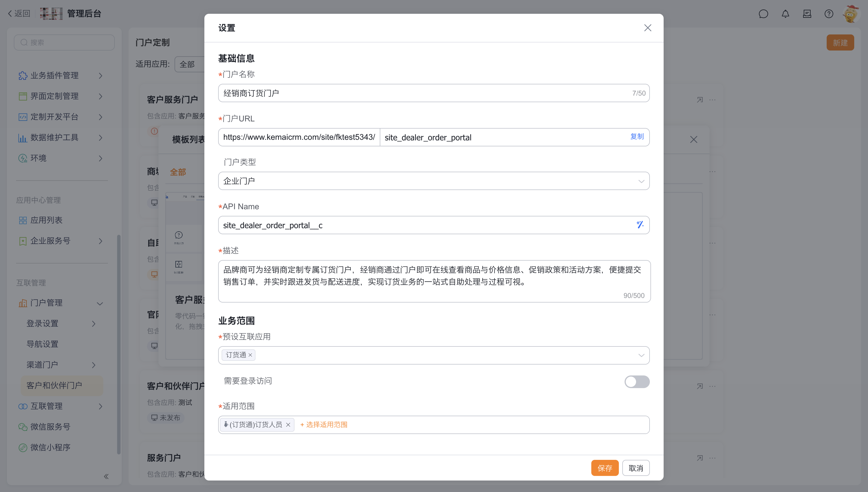This screenshot has height=492, width=868.
Task: Toggle the 需要登录访问 switch
Action: 637,382
